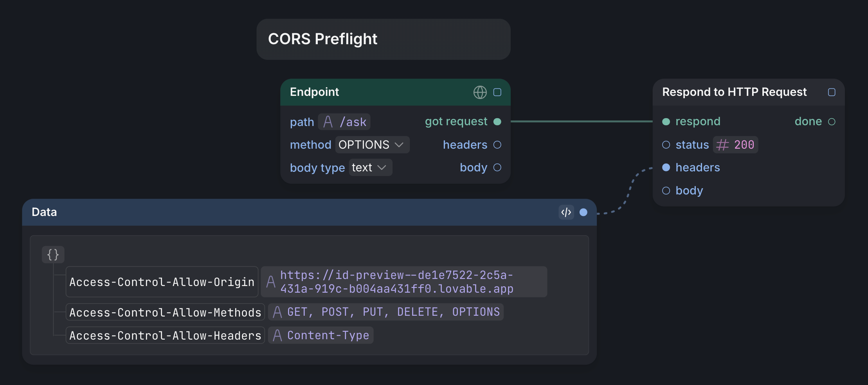
Task: Select the CORS Preflight title label
Action: point(322,39)
